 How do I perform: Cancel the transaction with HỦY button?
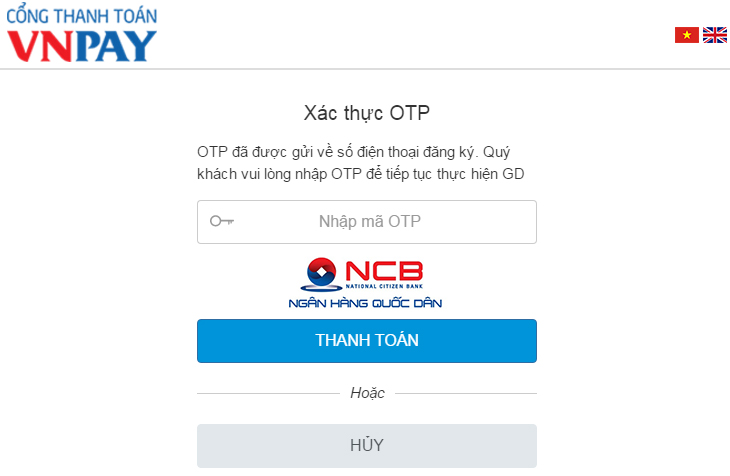367,445
